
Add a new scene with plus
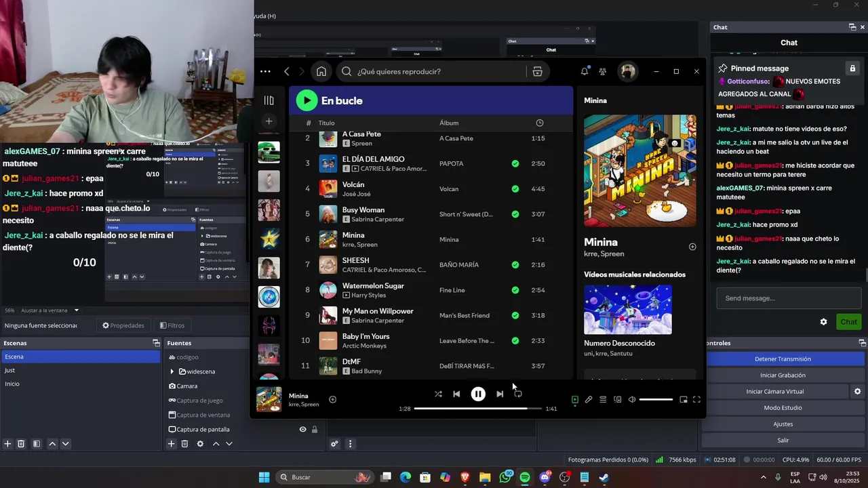[x=7, y=444]
